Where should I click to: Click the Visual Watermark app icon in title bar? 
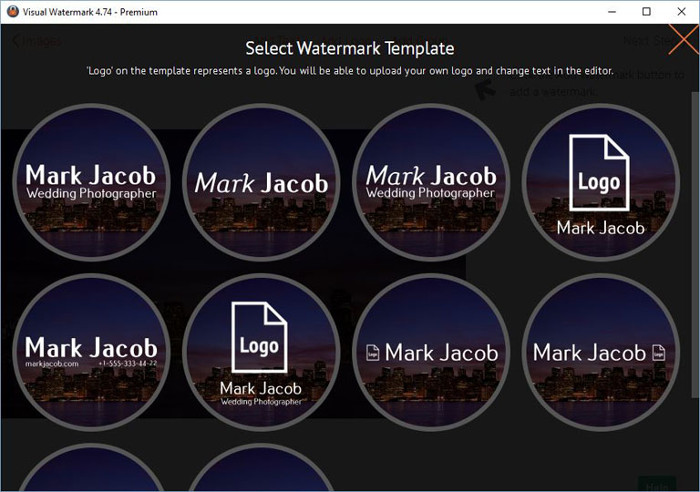coord(11,11)
